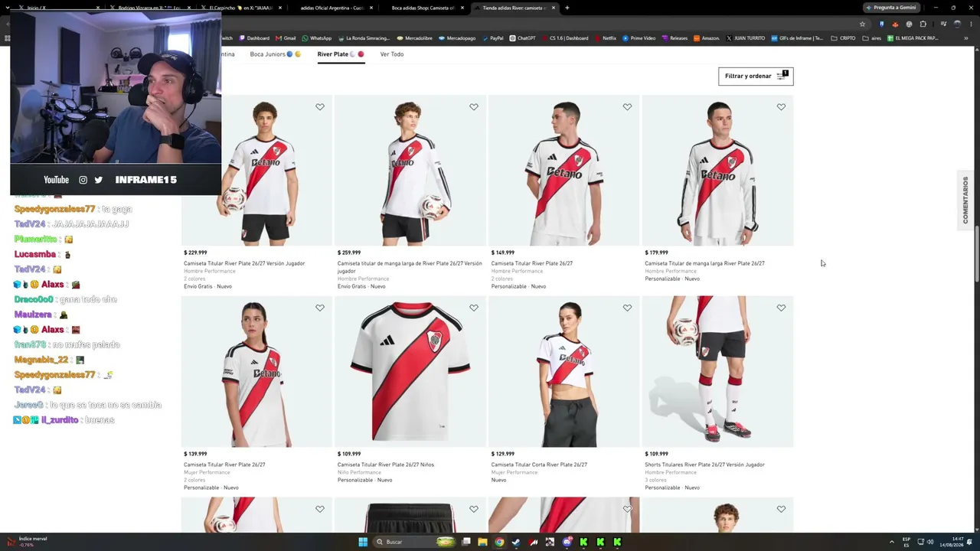Open the ESP language switcher in tray
980x551 pixels.
pyautogui.click(x=907, y=542)
